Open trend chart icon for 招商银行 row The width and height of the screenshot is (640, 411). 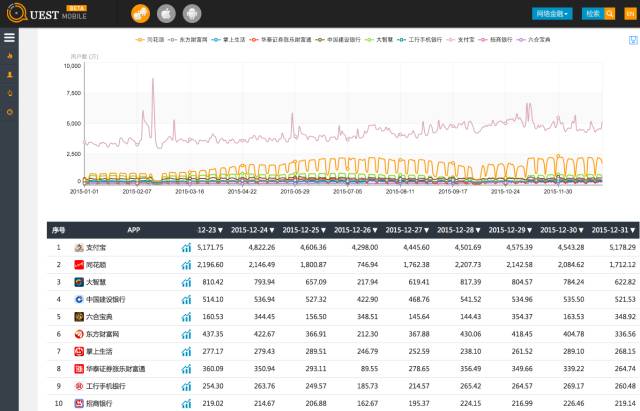(x=186, y=404)
